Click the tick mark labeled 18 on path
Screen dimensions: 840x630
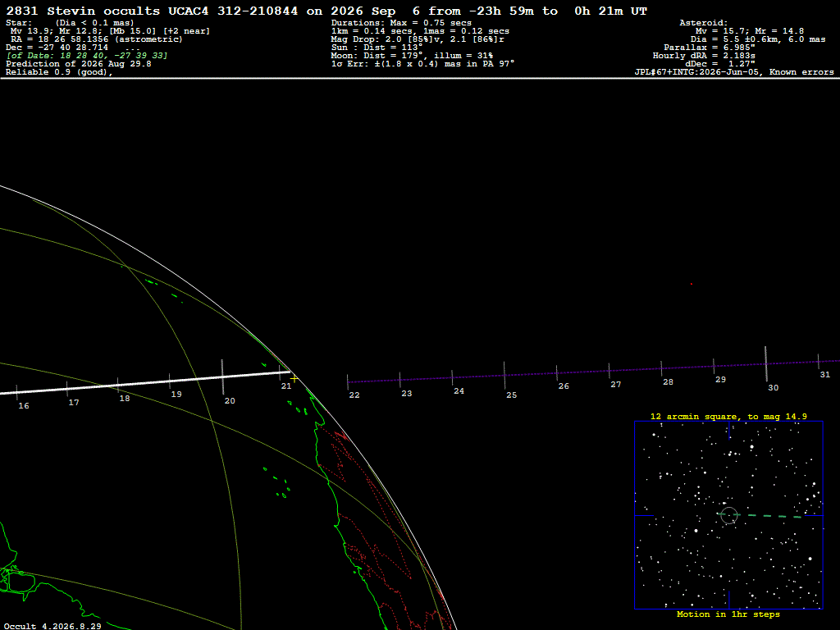coord(118,386)
